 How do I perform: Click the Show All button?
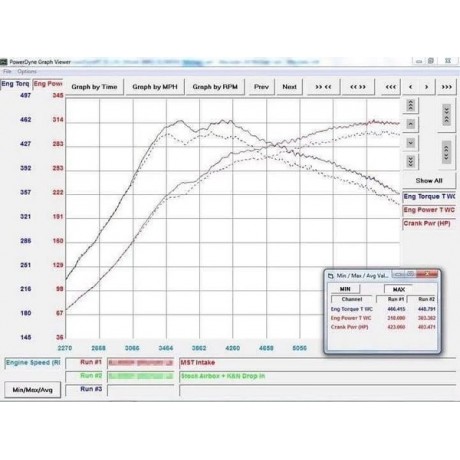[429, 181]
